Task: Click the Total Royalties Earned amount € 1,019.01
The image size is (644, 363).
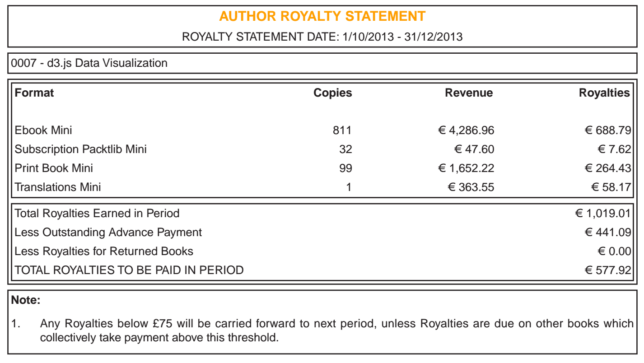Action: click(602, 213)
